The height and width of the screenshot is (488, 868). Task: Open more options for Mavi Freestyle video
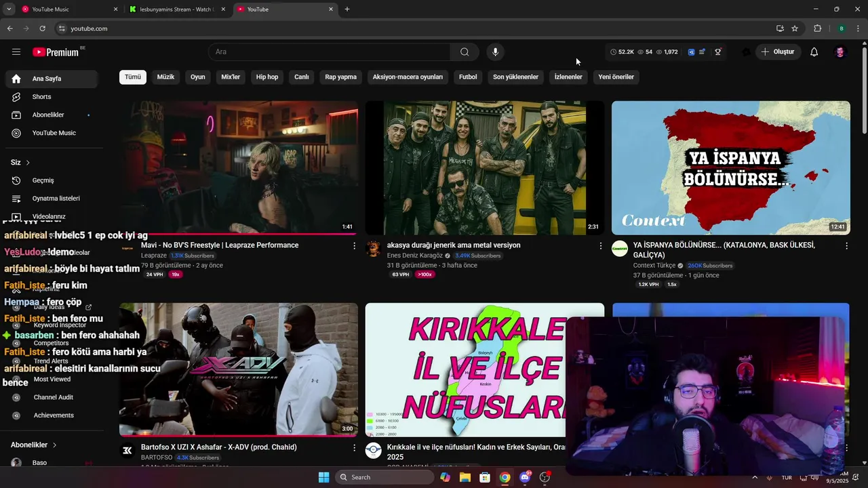(354, 246)
